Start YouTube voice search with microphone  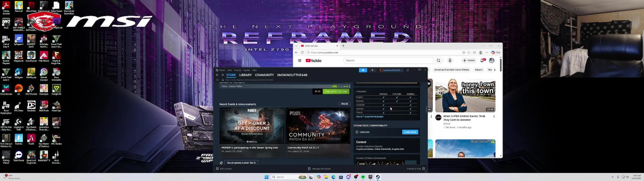coord(450,60)
